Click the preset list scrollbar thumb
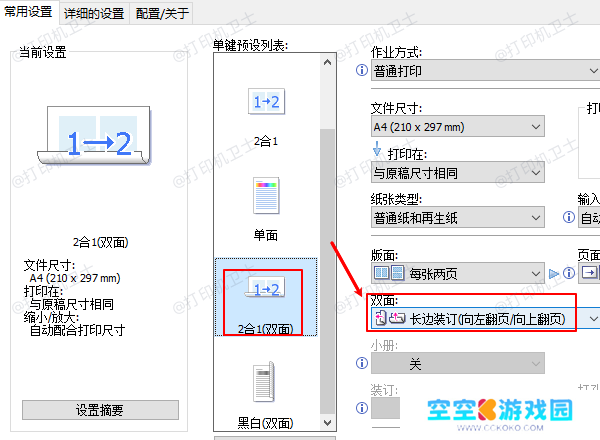The height and width of the screenshot is (440, 600). pyautogui.click(x=327, y=272)
